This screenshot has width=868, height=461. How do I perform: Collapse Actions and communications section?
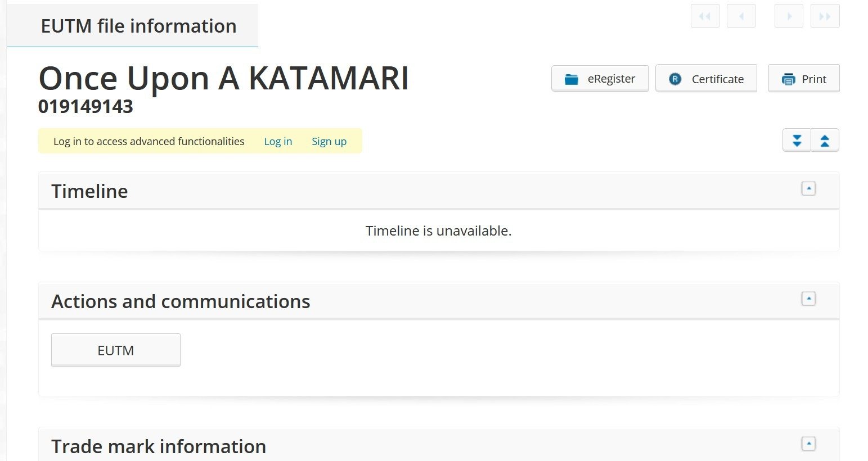[808, 299]
